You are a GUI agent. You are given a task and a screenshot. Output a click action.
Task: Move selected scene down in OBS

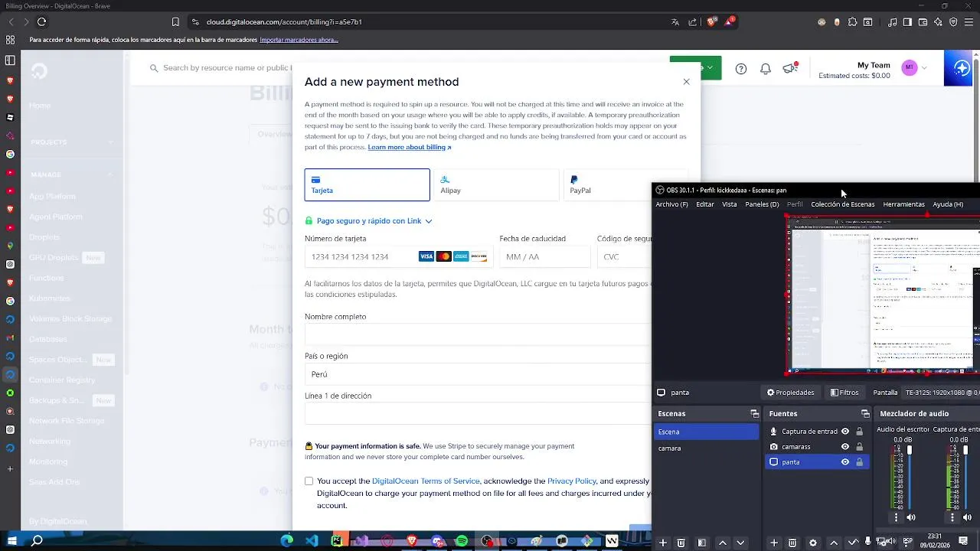(740, 543)
